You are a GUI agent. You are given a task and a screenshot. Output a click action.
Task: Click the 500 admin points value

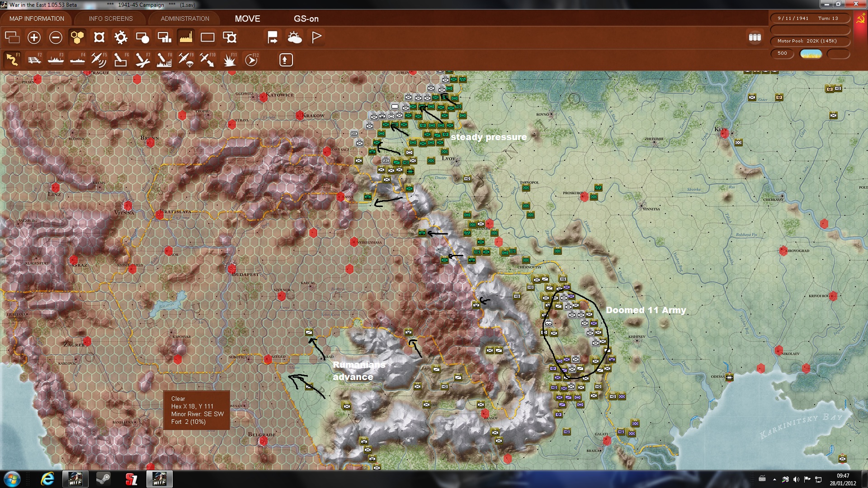782,53
